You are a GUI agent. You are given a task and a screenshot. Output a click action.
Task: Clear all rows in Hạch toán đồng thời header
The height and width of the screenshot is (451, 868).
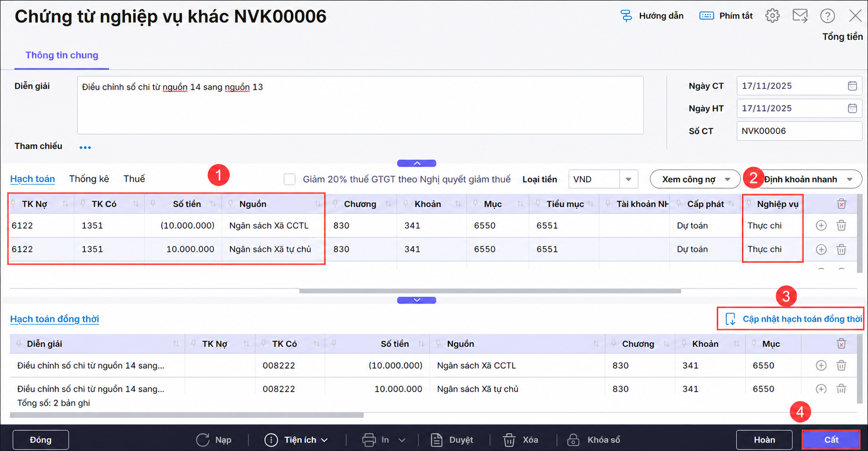pos(842,344)
